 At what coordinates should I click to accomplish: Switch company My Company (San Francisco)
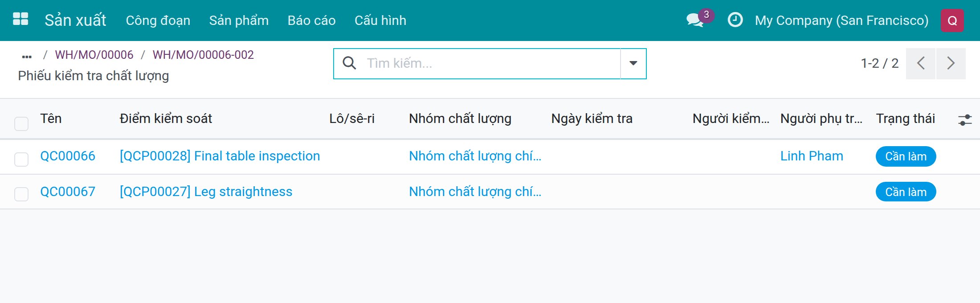point(841,20)
